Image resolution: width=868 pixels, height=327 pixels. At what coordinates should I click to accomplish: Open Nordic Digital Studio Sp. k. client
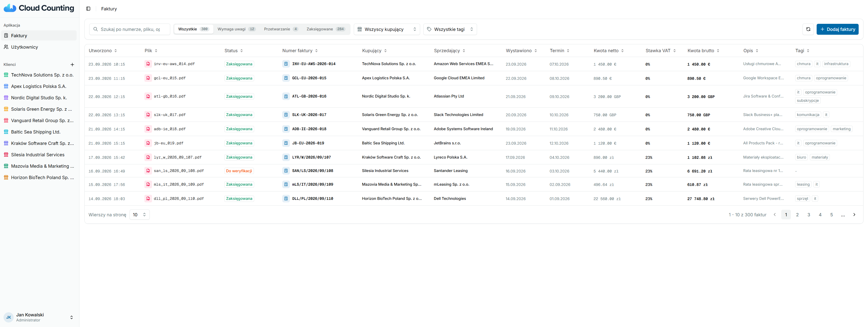coord(39,98)
